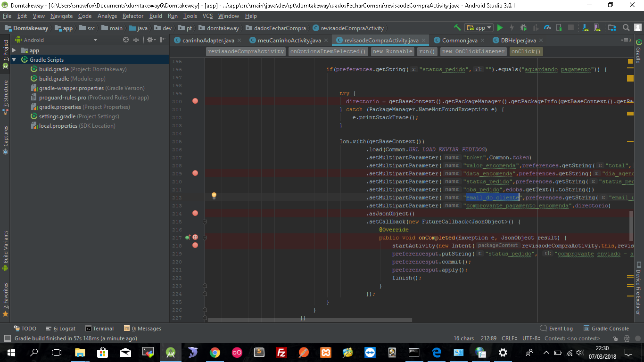The image size is (644, 362).
Task: Open the Terminal tool window button
Action: [99, 329]
